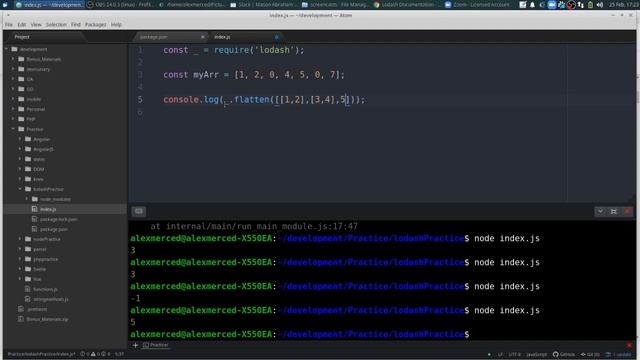640x360 pixels.
Task: Expand the node_modules folder
Action: [27, 199]
